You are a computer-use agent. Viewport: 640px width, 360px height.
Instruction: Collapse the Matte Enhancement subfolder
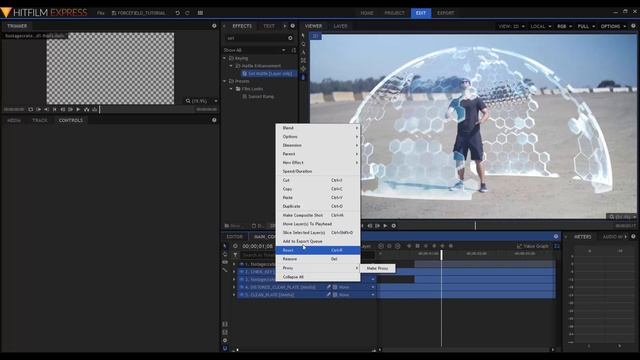[x=231, y=66]
